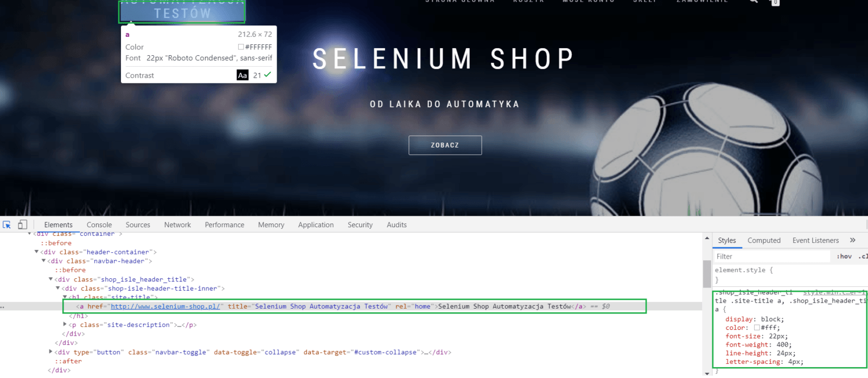This screenshot has height=378, width=868.
Task: Click the selenium-shop.pl href link
Action: 165,306
